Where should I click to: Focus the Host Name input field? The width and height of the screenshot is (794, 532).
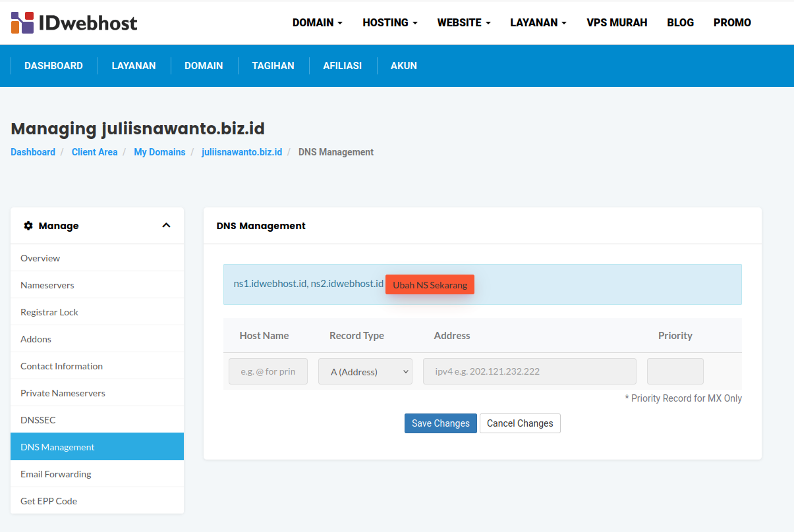click(268, 371)
